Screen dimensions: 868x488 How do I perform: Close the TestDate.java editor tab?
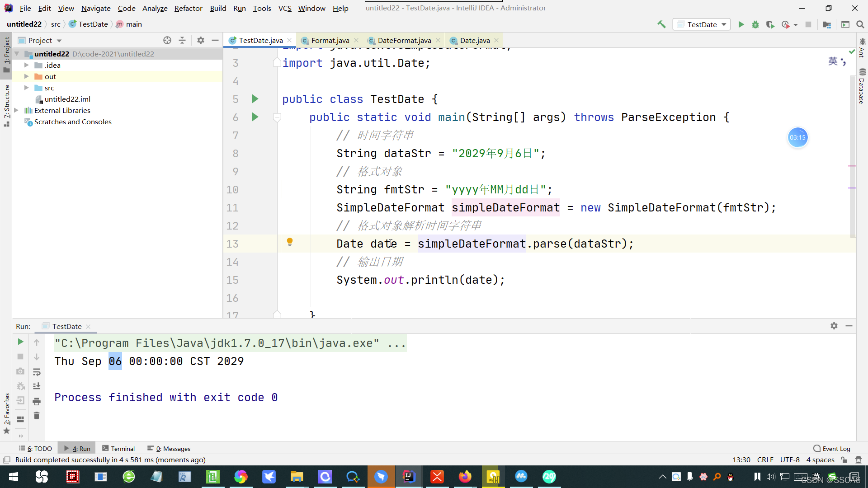[x=290, y=41]
